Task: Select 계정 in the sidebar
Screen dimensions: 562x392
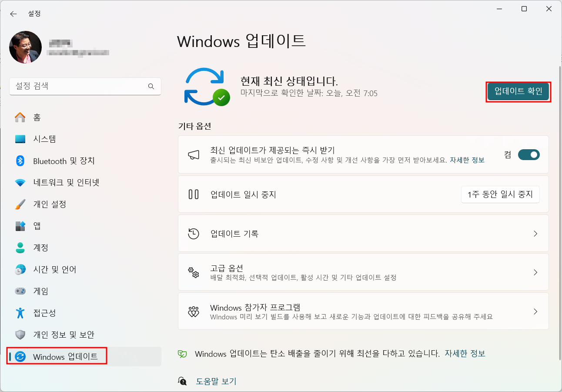Action: [85, 248]
